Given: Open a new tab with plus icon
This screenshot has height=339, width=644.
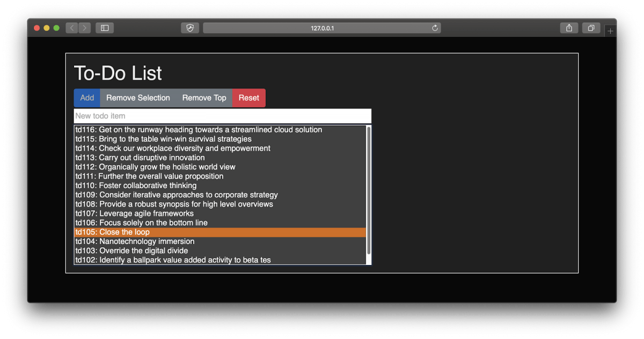Looking at the screenshot, I should tap(610, 31).
